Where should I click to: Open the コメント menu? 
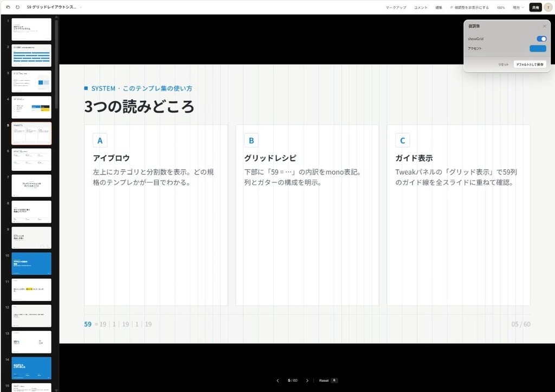pos(421,8)
